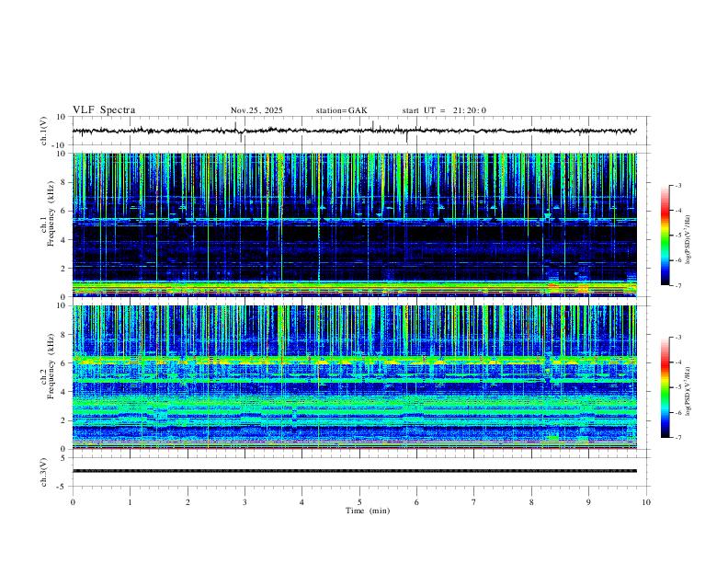Click time axis tick label '10'
The height and width of the screenshot is (563, 728).
(x=646, y=502)
